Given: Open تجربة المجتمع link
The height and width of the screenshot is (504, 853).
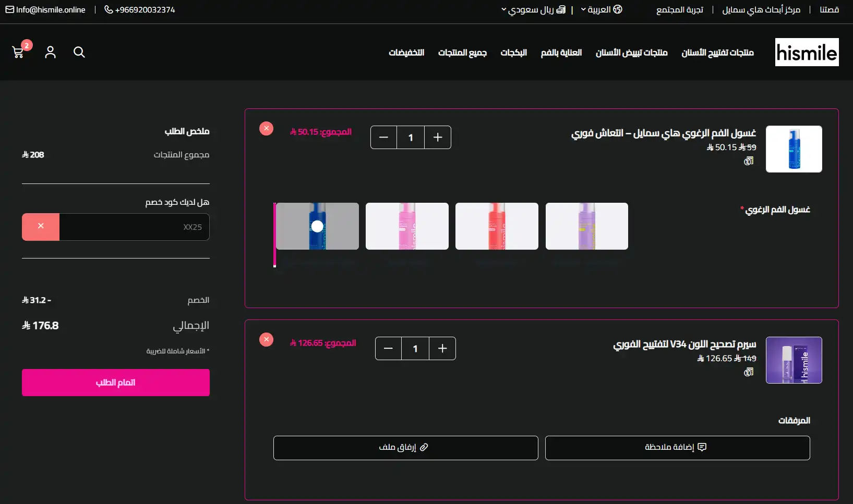Looking at the screenshot, I should click(x=680, y=10).
